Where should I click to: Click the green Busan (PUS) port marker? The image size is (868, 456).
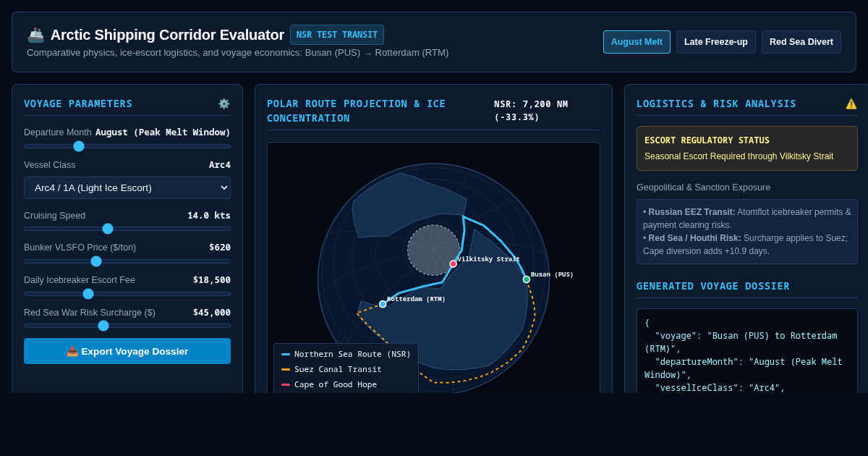point(527,279)
